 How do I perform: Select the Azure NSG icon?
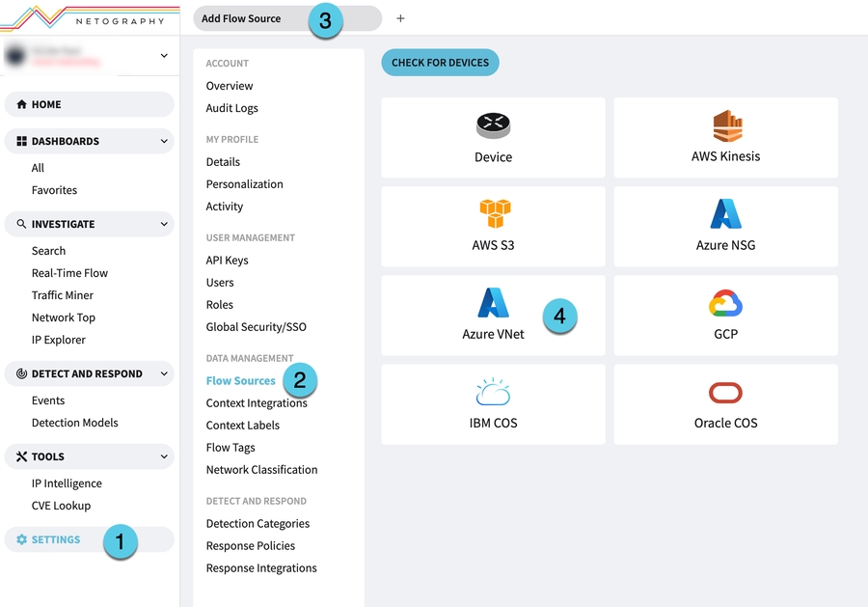[x=725, y=214]
